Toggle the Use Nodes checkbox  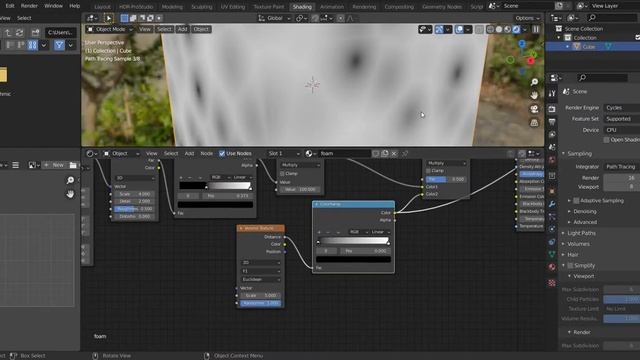(222, 153)
